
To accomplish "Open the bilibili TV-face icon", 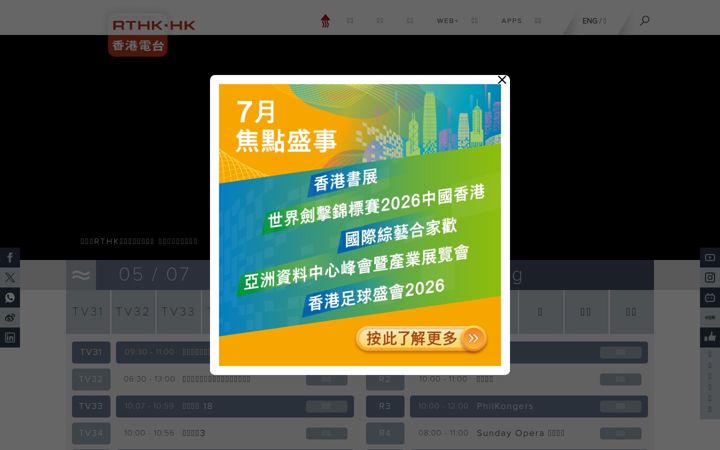I will pyautogui.click(x=710, y=298).
